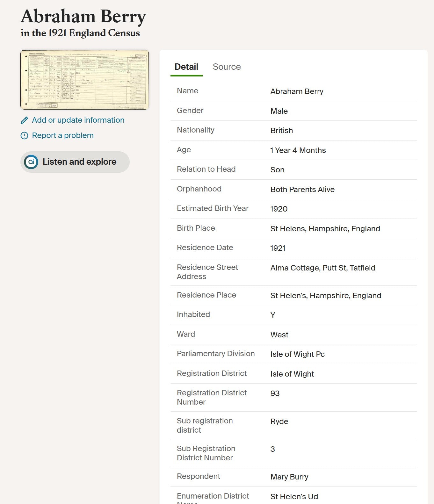Click Report a problem link
The height and width of the screenshot is (504, 434).
pyautogui.click(x=63, y=135)
